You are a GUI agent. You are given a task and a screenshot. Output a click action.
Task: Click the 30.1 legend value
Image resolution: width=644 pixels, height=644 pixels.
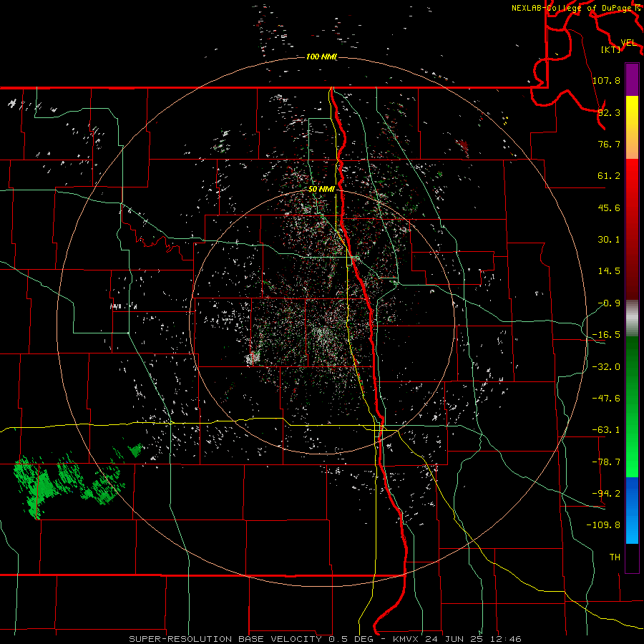pyautogui.click(x=609, y=240)
